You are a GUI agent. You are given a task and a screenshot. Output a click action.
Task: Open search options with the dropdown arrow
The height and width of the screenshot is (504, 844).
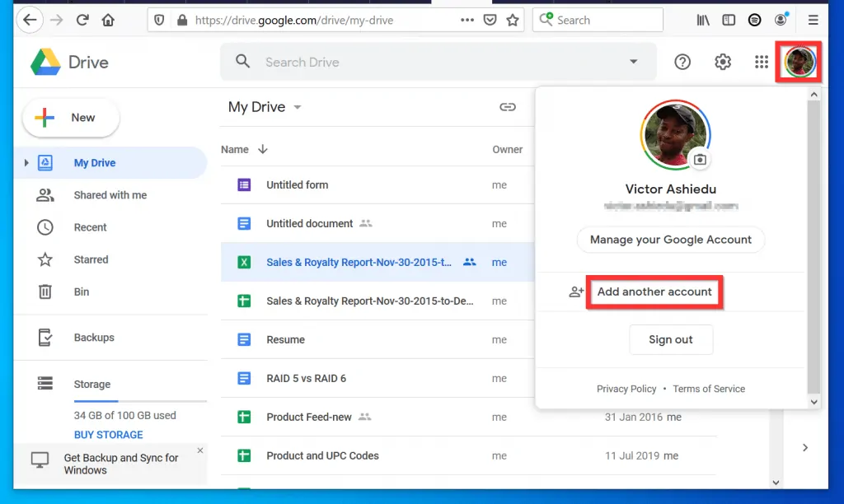(x=634, y=62)
